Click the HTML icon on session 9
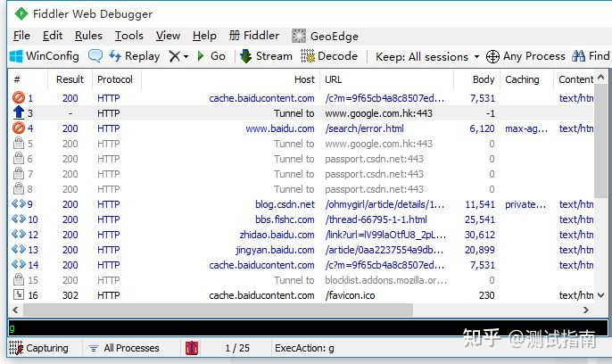The image size is (612, 364). [x=19, y=203]
